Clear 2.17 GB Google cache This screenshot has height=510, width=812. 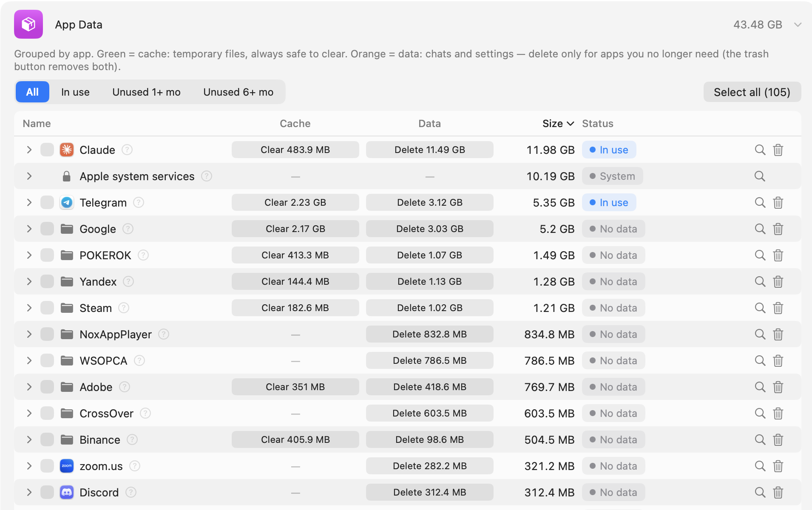pos(295,229)
